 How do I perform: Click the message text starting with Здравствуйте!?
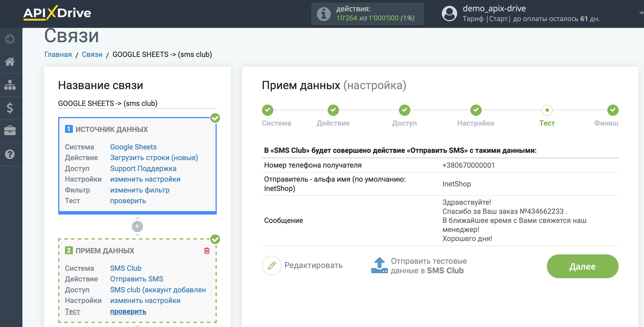[514, 220]
